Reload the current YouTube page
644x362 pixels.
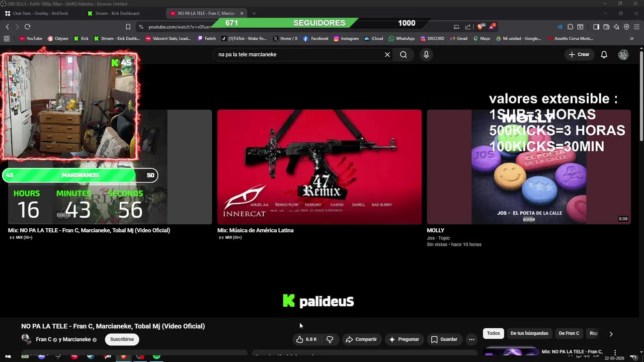27,27
